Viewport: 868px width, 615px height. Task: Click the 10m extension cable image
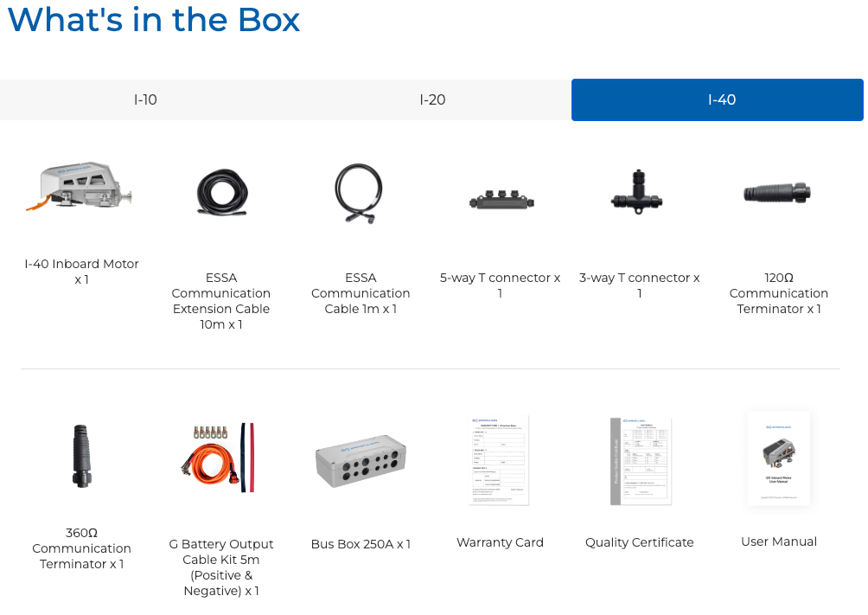pyautogui.click(x=221, y=192)
